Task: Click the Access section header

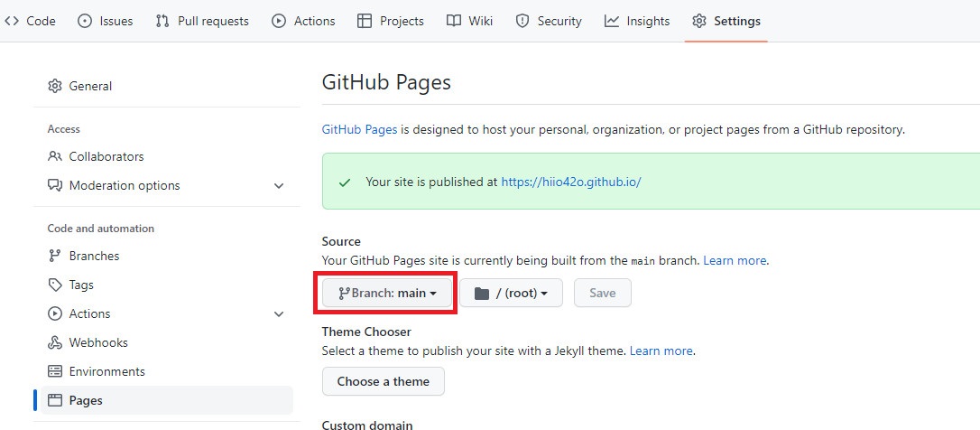Action: 64,129
